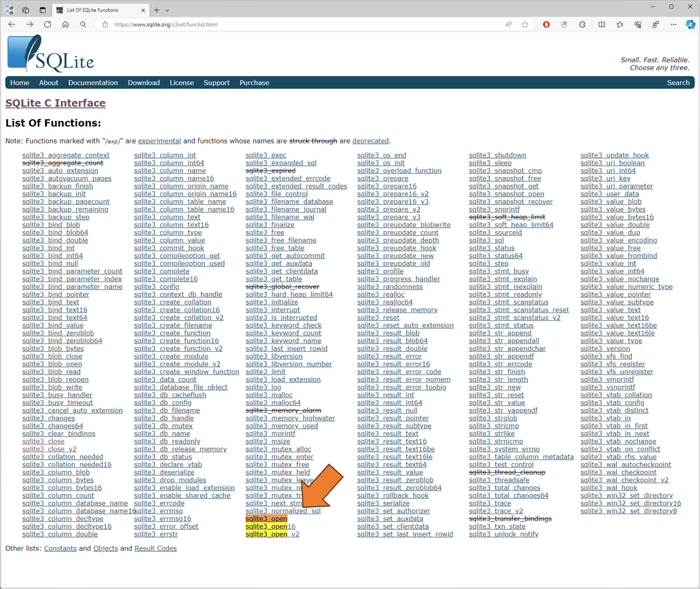Open Documentation in navigation bar
The image size is (700, 589).
[93, 83]
